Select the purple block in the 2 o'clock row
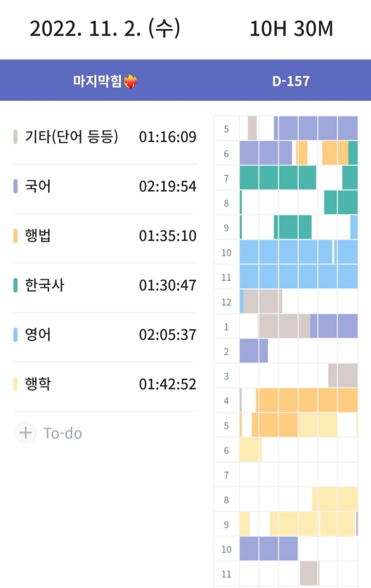The width and height of the screenshot is (371, 588). 253,350
